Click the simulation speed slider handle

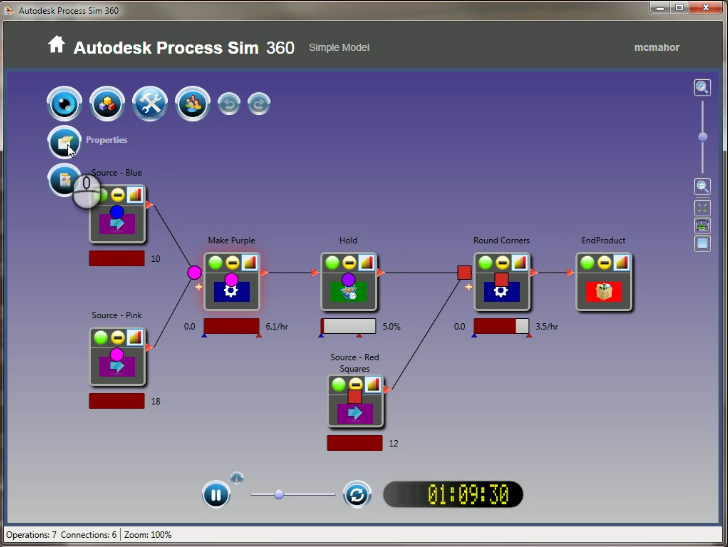pos(279,495)
